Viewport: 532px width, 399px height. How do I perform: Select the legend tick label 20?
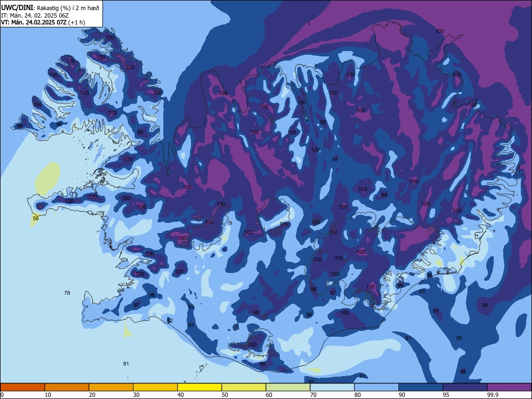[x=92, y=395]
